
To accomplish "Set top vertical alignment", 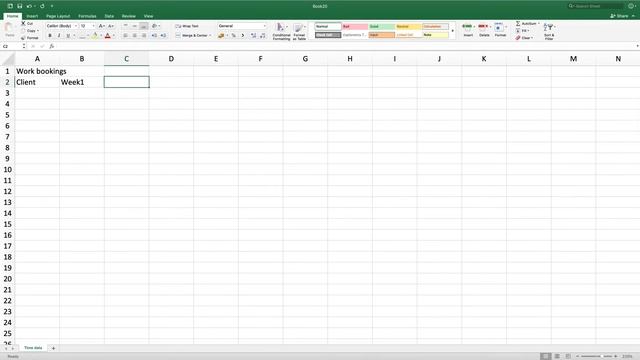I will coord(126,26).
